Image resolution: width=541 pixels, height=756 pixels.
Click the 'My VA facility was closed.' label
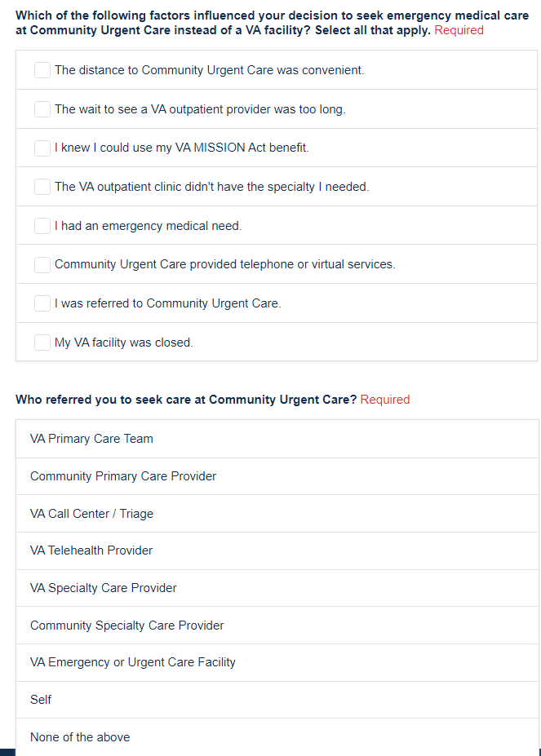point(124,343)
